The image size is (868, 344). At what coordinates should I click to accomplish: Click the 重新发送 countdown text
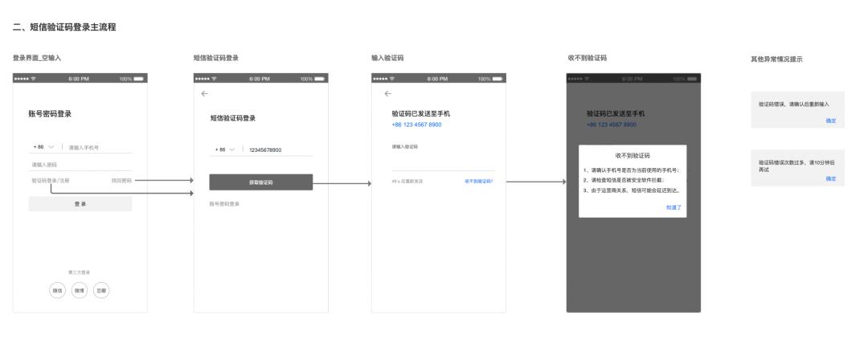pos(407,181)
